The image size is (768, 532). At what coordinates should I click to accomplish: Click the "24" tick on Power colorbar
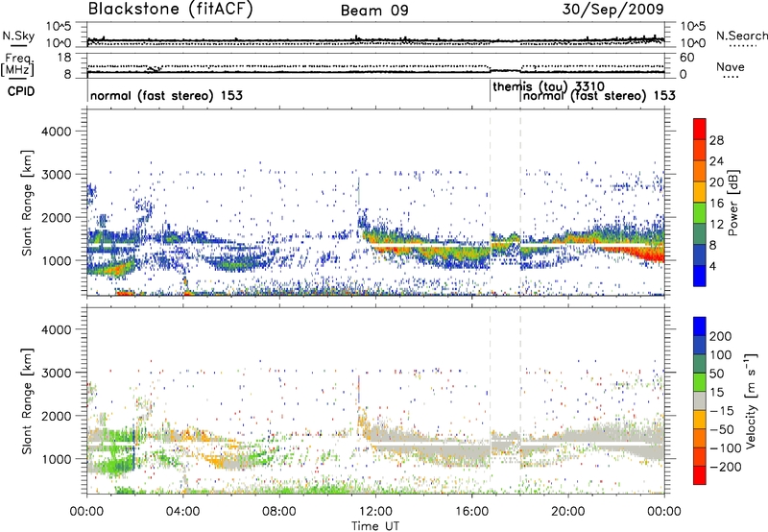tap(716, 161)
